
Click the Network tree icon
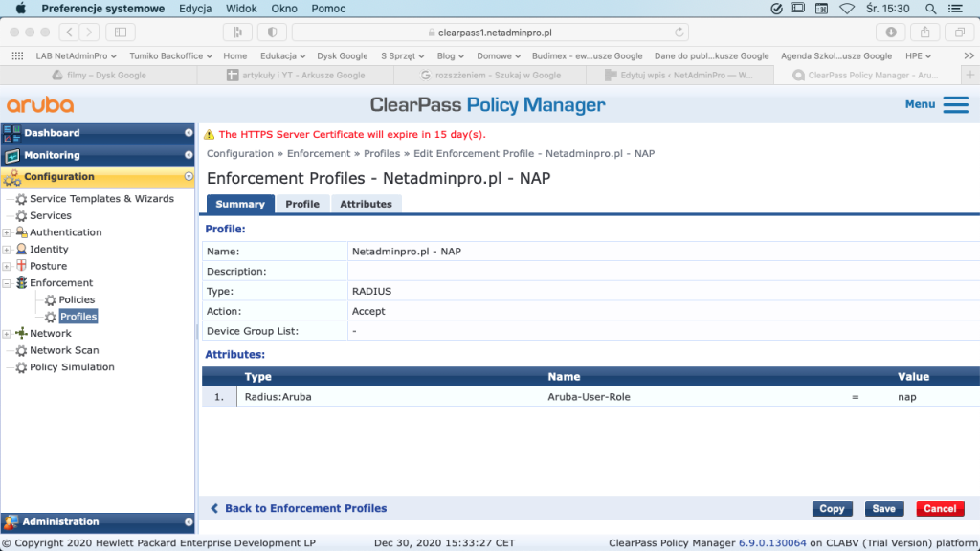(x=21, y=333)
